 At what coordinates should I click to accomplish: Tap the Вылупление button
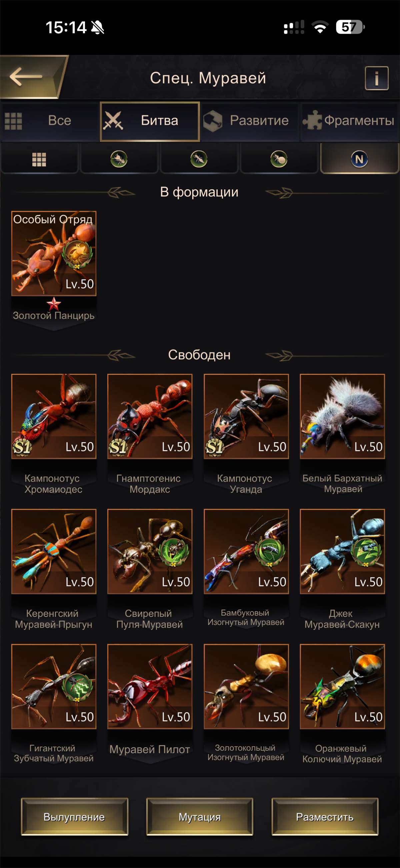click(74, 817)
